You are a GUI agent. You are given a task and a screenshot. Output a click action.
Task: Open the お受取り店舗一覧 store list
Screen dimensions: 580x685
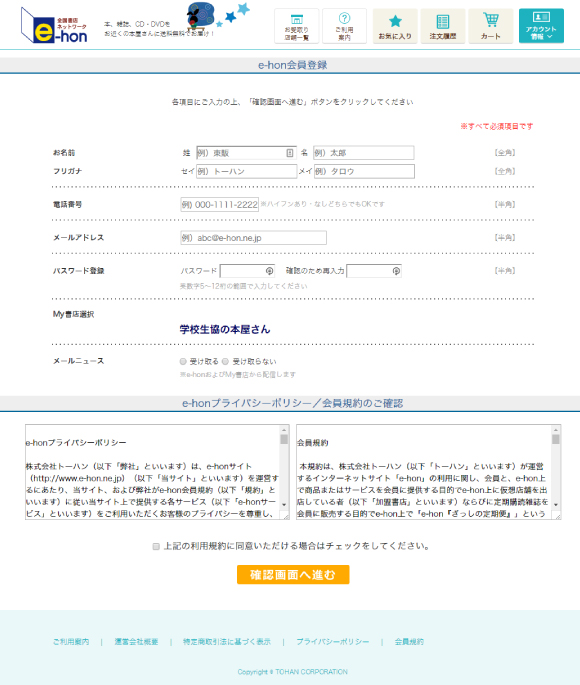(297, 26)
